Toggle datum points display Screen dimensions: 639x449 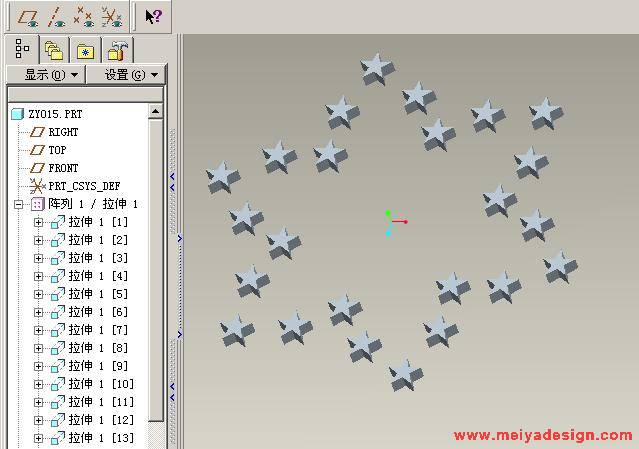(x=83, y=18)
